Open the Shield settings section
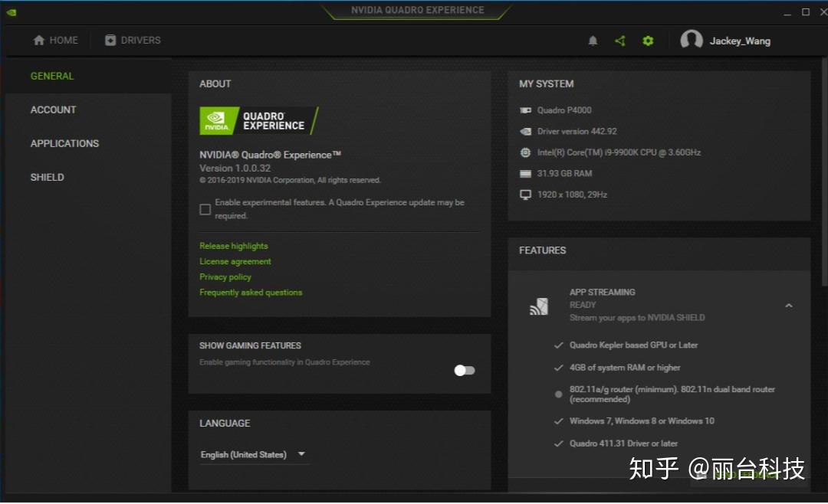828x504 pixels. click(47, 178)
